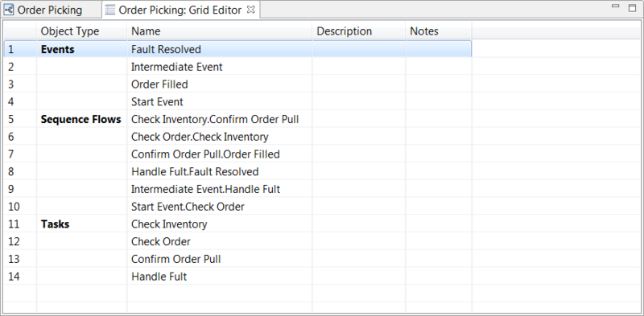Select Check Order.Check Inventory flow
Viewport: 644px width, 316px height.
point(219,137)
